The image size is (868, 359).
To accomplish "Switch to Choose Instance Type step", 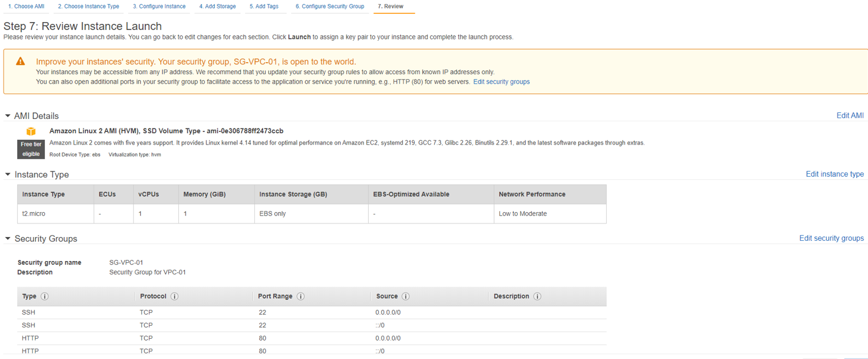I will click(x=88, y=7).
